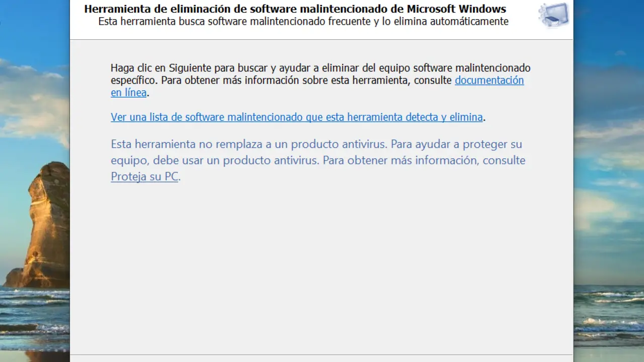Follow the "Proteja su PC" link
Screen dimensions: 644x362
coord(144,177)
